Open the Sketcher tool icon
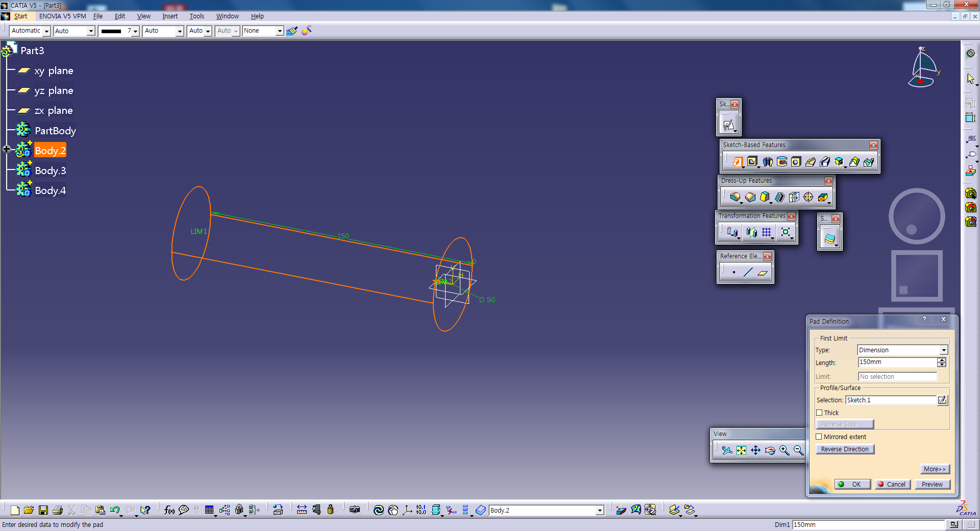980x531 pixels. pyautogui.click(x=728, y=125)
